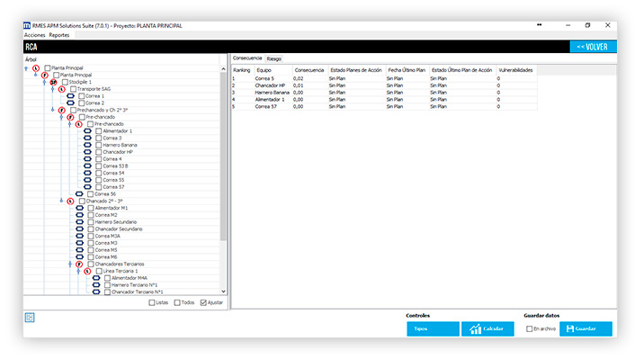Open the Reportes menu
Screen dimensions: 644x359
coord(59,35)
